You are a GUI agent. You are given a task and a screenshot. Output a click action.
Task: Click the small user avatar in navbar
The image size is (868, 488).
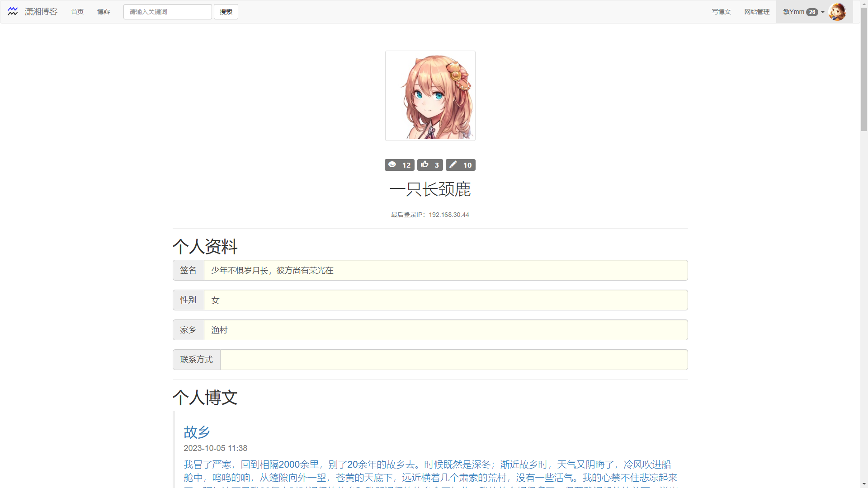click(837, 12)
